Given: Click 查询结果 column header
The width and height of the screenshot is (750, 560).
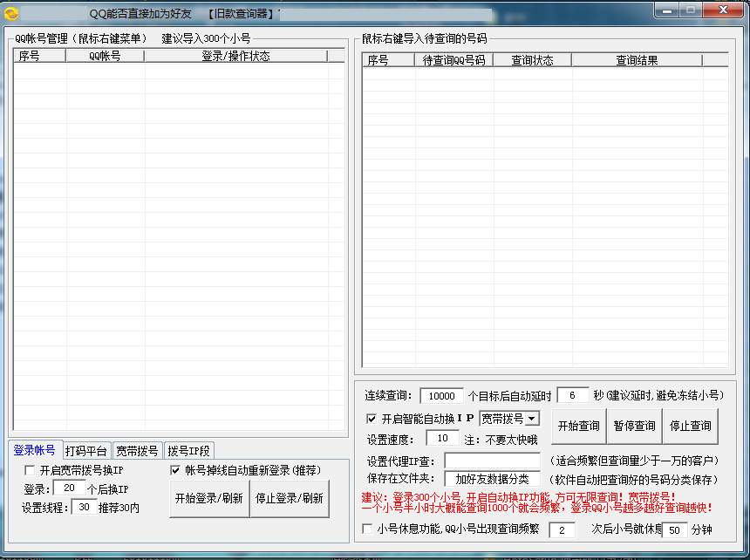Looking at the screenshot, I should pyautogui.click(x=637, y=60).
